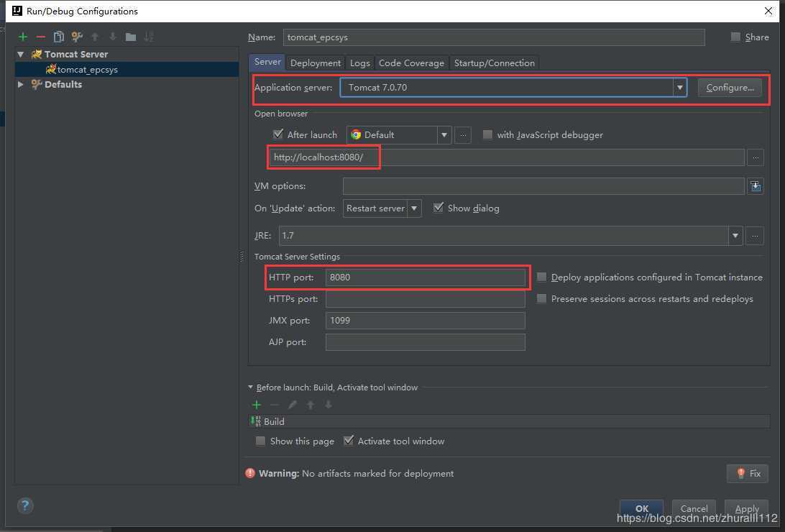Click the HTTP port field 8080
Image resolution: width=785 pixels, height=532 pixels.
(x=426, y=278)
